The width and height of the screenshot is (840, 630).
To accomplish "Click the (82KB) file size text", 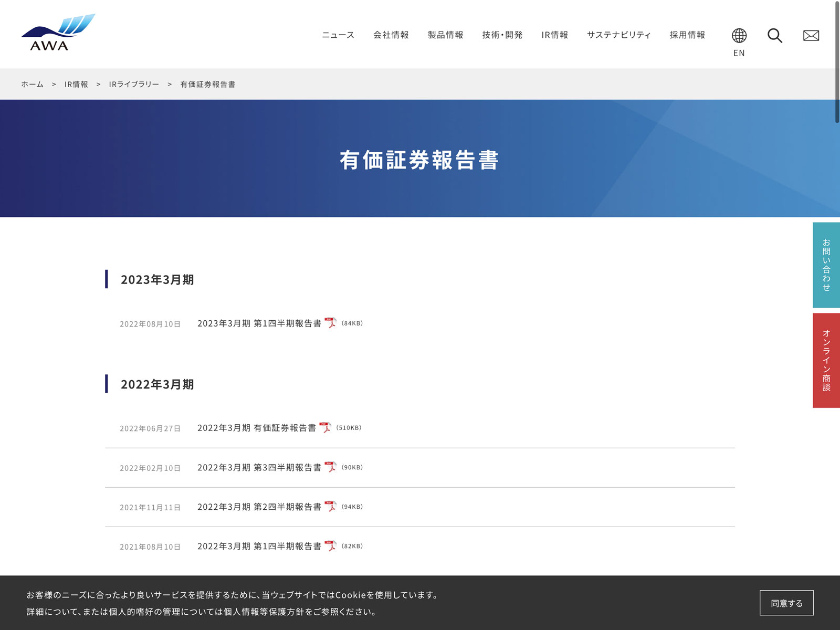I will pyautogui.click(x=352, y=545).
